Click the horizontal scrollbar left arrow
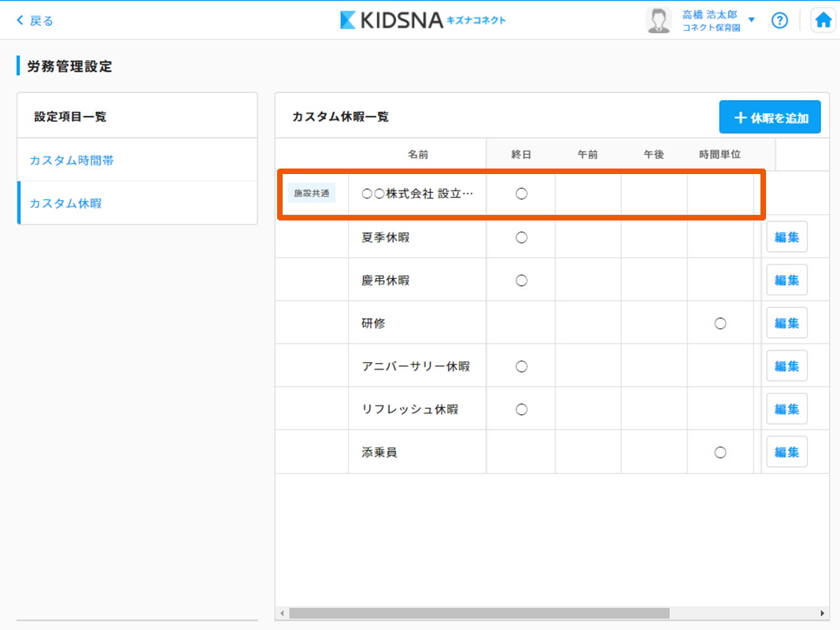 pyautogui.click(x=281, y=613)
